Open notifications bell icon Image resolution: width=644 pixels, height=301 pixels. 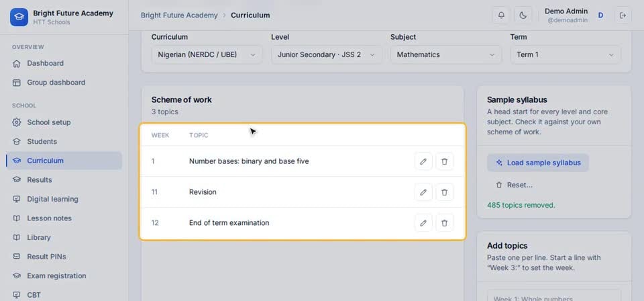(x=501, y=15)
